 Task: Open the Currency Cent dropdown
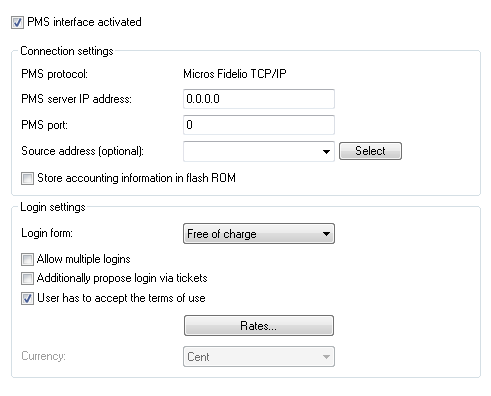click(259, 357)
